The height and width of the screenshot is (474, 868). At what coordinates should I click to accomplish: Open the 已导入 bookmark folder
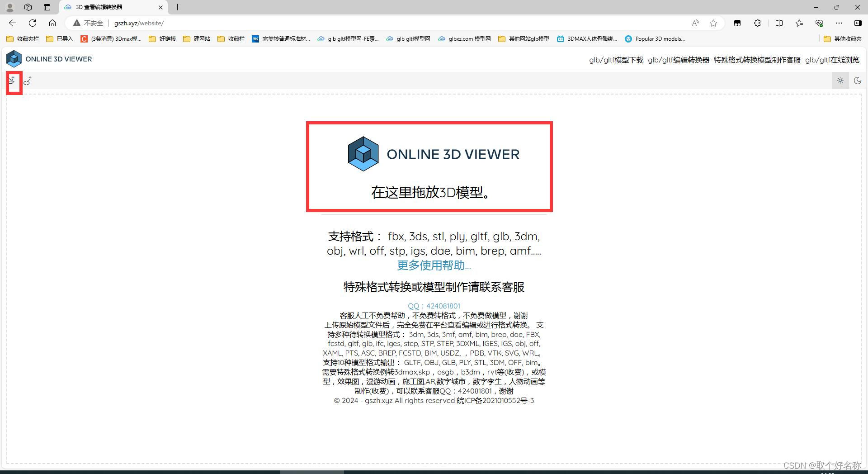coord(60,39)
